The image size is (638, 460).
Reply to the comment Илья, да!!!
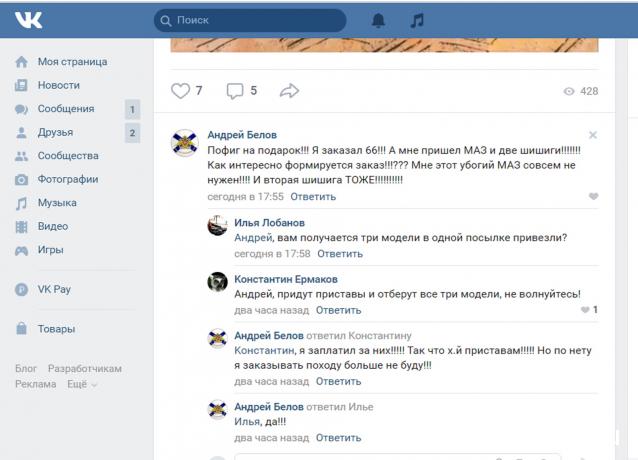[339, 438]
